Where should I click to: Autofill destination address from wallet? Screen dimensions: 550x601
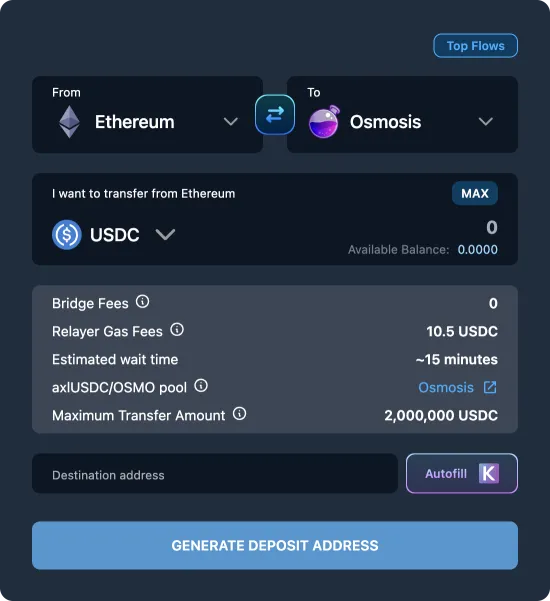click(462, 473)
